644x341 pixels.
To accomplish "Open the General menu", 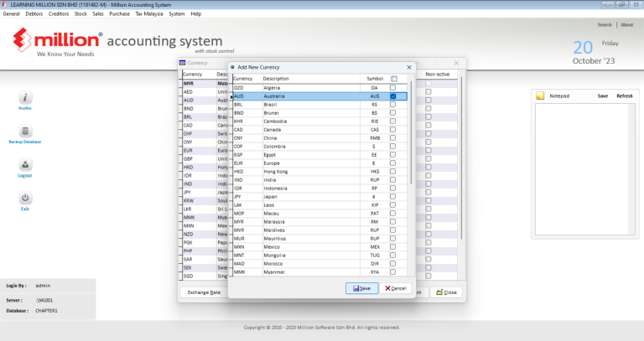I will pyautogui.click(x=11, y=14).
